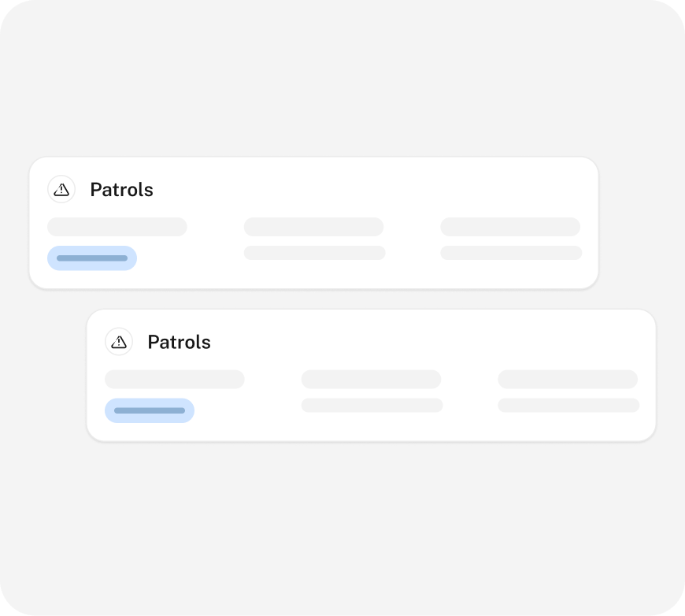The width and height of the screenshot is (685, 616).
Task: Click blank white space in the top Patrols card
Action: 354,189
